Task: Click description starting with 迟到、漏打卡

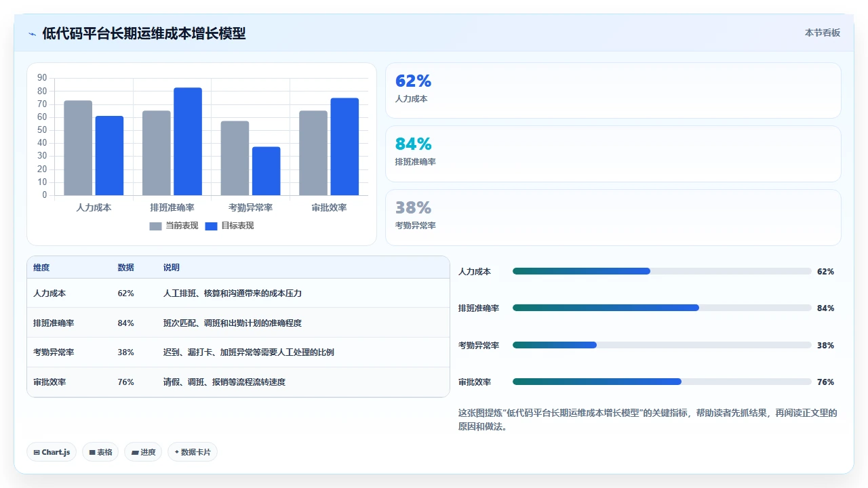Action: tap(249, 352)
